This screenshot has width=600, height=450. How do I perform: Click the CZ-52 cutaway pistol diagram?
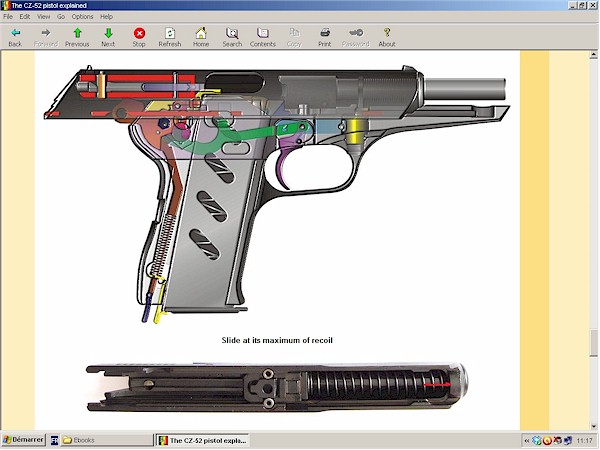tap(276, 194)
